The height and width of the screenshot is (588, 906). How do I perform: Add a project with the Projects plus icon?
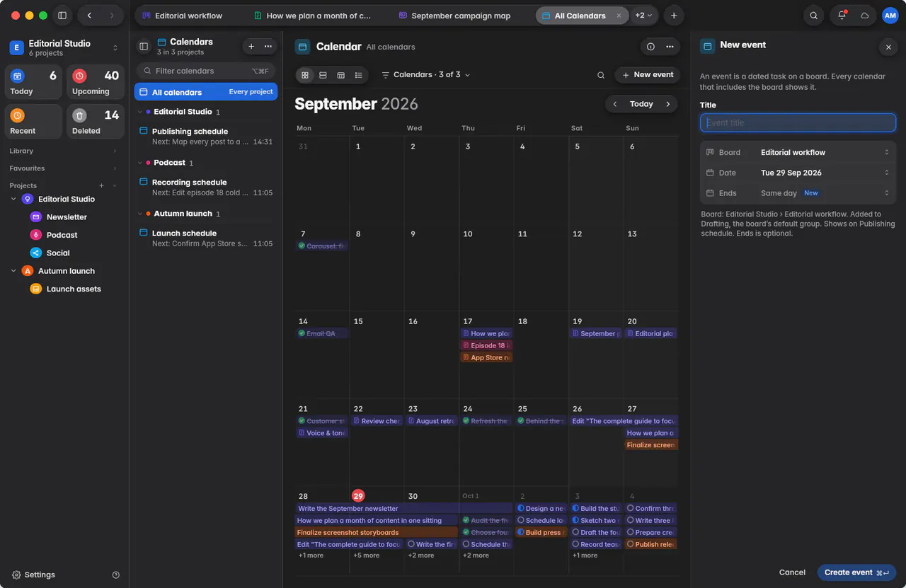pyautogui.click(x=101, y=185)
